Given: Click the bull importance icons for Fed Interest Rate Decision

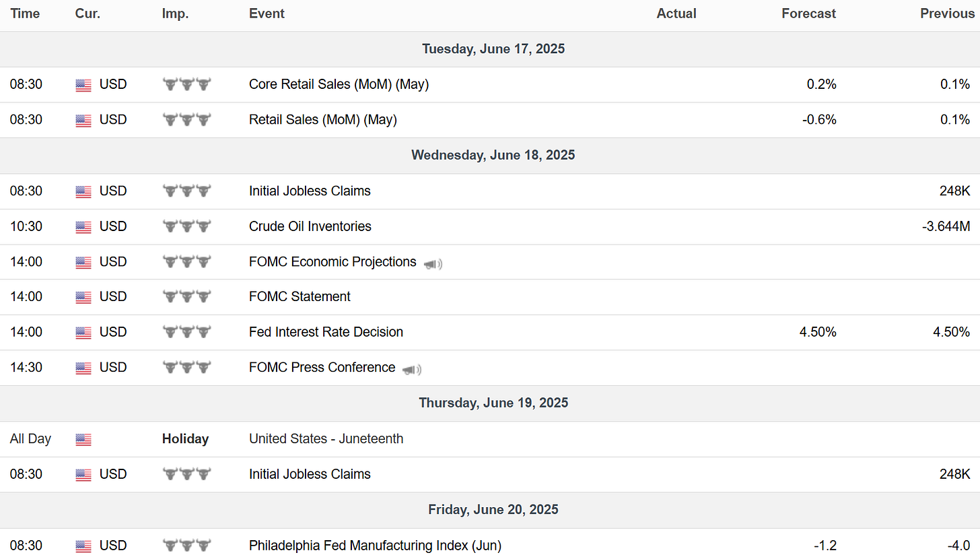Looking at the screenshot, I should pos(186,332).
